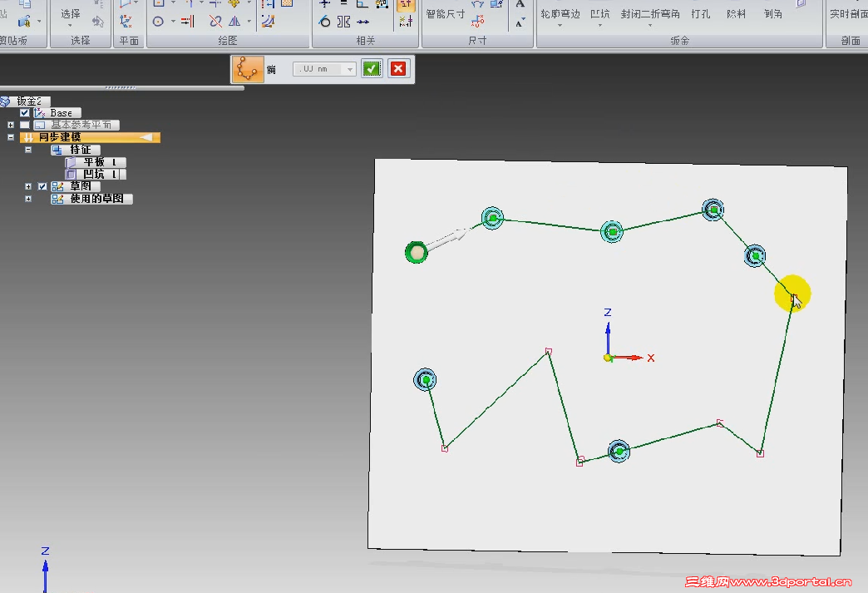Click the extend-to-next red lines icon
The height and width of the screenshot is (593, 868).
188,22
